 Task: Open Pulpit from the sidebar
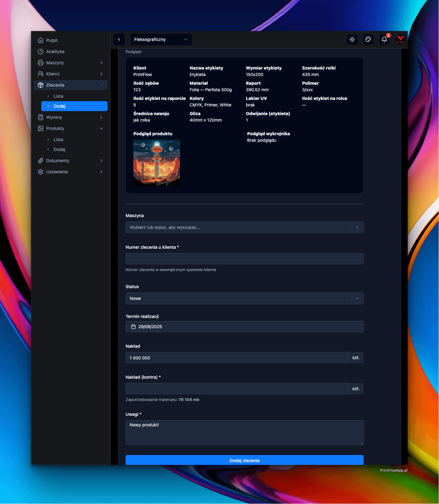click(x=52, y=40)
